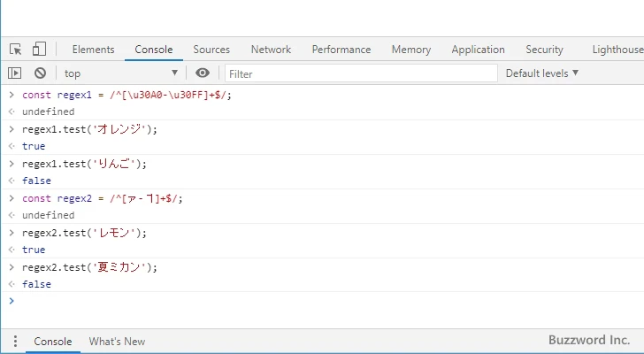This screenshot has width=644, height=354.
Task: Select the Console tab in bottom drawer
Action: point(53,342)
